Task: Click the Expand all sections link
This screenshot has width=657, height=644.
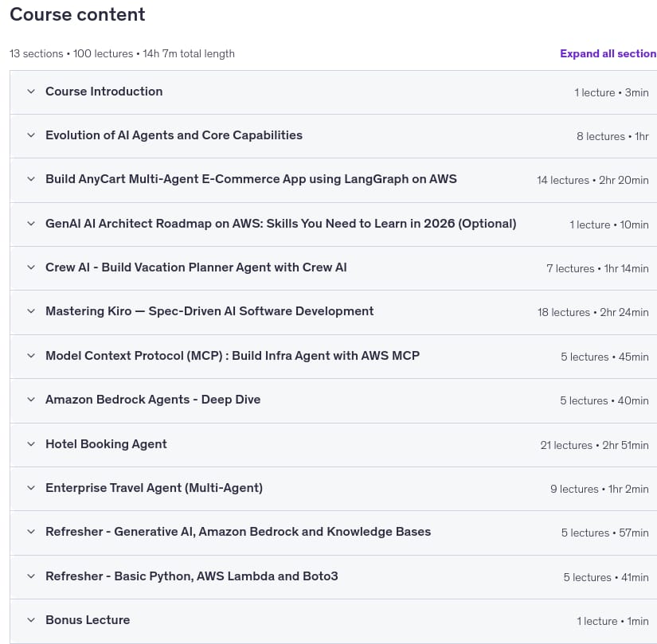Action: pyautogui.click(x=608, y=53)
